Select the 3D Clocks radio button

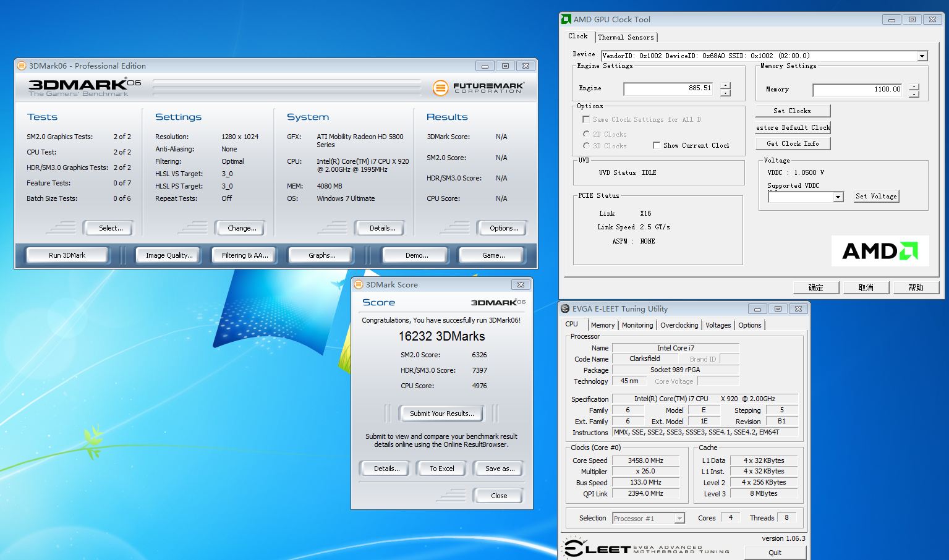pyautogui.click(x=586, y=145)
